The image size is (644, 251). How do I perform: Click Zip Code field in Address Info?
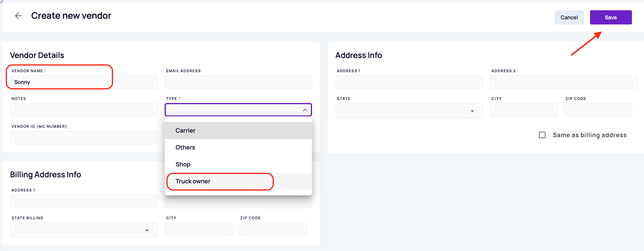[598, 110]
